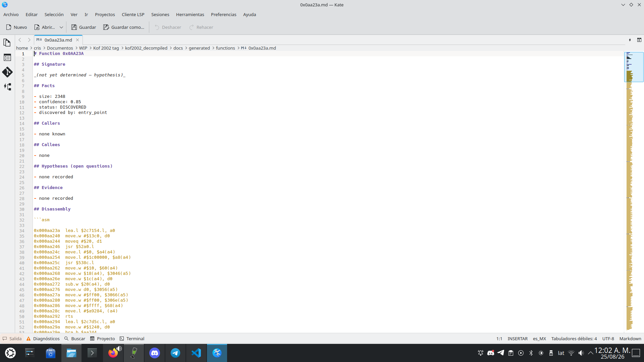Viewport: 644px width, 362px height.
Task: Open the Filesystem browser sidebar icon
Action: click(x=7, y=87)
